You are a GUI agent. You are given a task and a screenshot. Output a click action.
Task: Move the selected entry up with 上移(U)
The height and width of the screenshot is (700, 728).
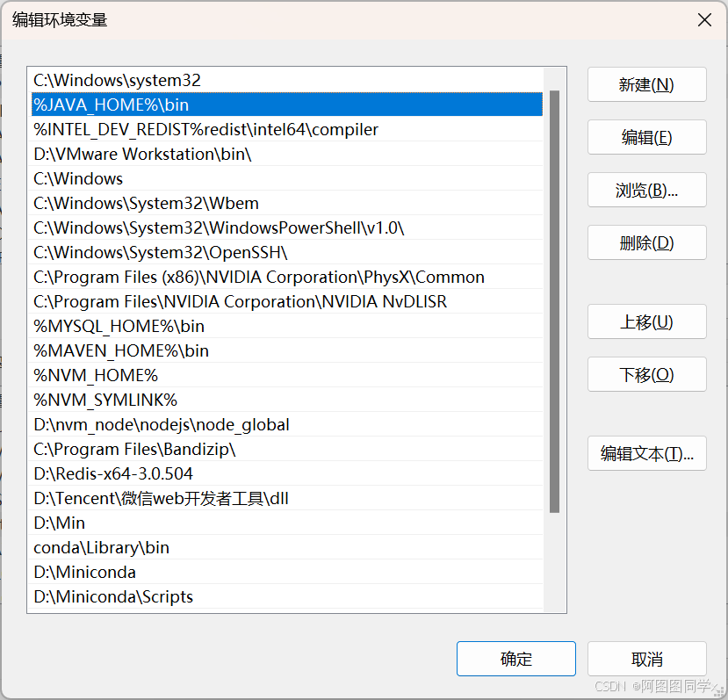(x=646, y=321)
